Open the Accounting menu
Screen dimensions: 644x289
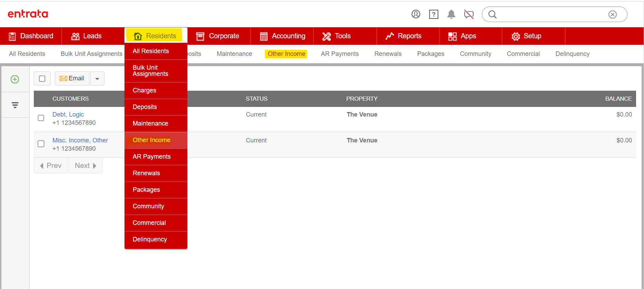pos(283,36)
